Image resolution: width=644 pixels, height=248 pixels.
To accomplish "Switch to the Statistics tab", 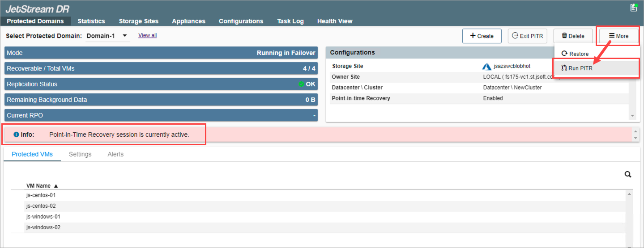I will (91, 21).
